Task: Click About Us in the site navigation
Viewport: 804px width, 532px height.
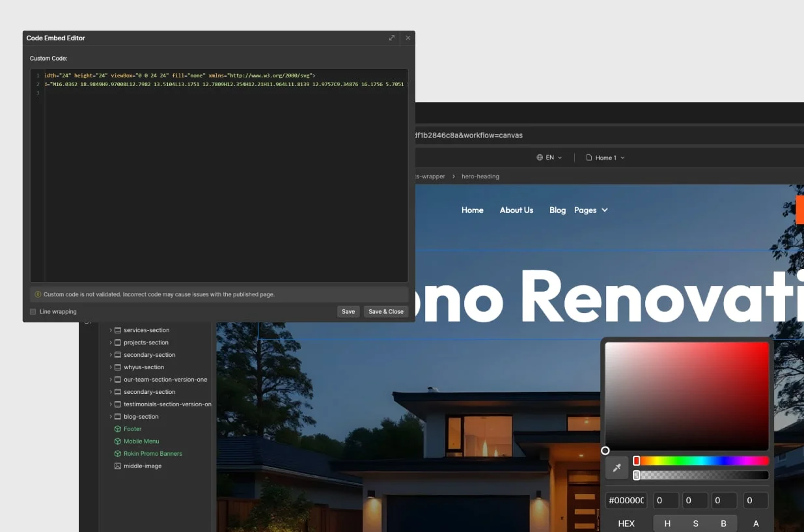Action: click(516, 210)
